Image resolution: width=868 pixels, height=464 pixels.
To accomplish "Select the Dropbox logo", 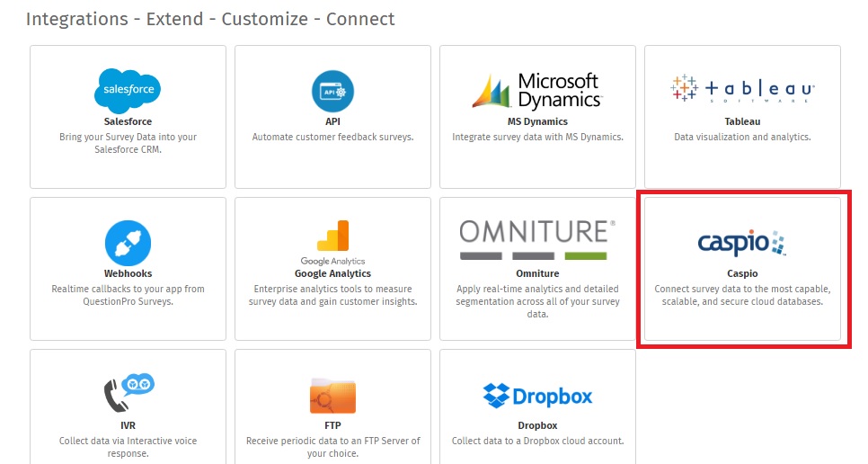I will (x=537, y=396).
